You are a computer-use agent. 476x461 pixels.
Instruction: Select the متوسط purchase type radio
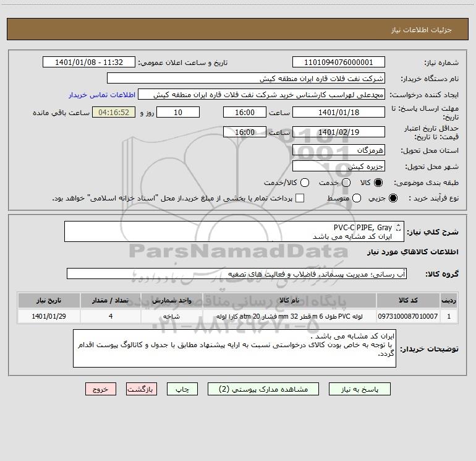tap(357, 198)
